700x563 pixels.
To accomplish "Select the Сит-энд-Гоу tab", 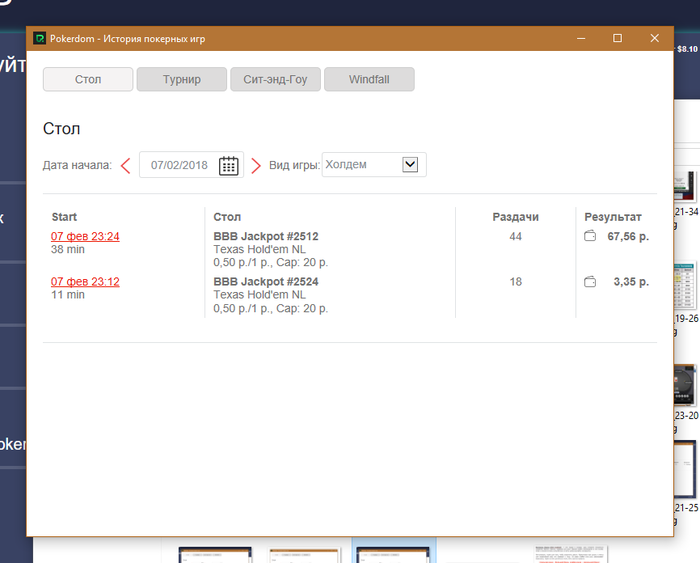I will 275,79.
